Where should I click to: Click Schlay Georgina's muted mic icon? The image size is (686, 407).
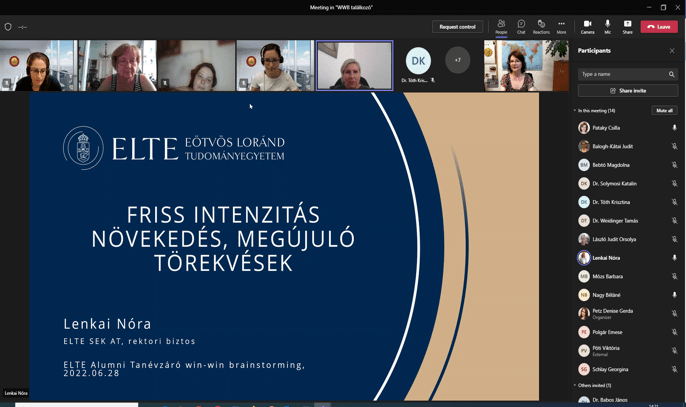[x=674, y=369]
